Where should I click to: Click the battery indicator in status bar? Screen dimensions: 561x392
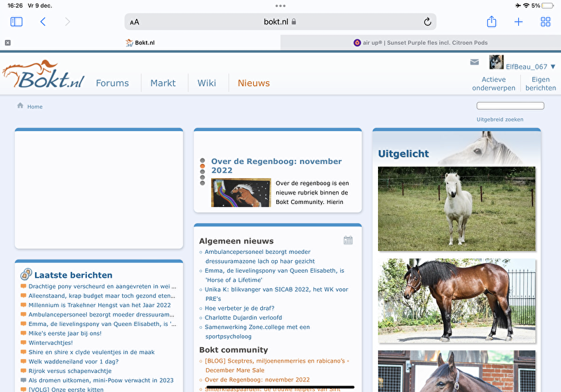[x=548, y=6]
